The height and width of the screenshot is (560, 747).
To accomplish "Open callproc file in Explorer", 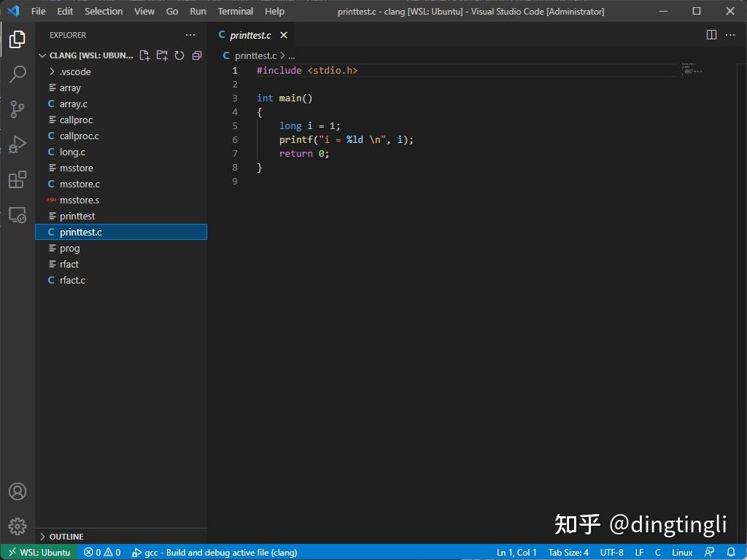I will pos(121,120).
